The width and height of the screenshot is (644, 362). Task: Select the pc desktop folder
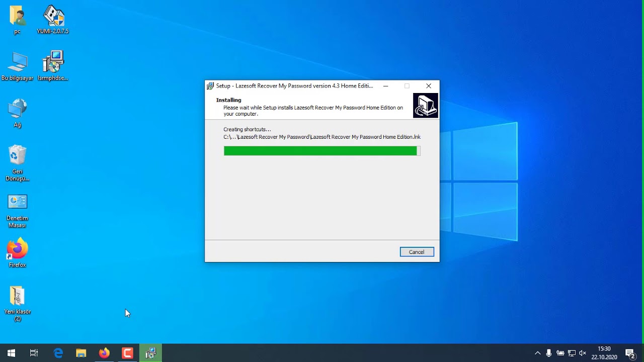pyautogui.click(x=17, y=20)
